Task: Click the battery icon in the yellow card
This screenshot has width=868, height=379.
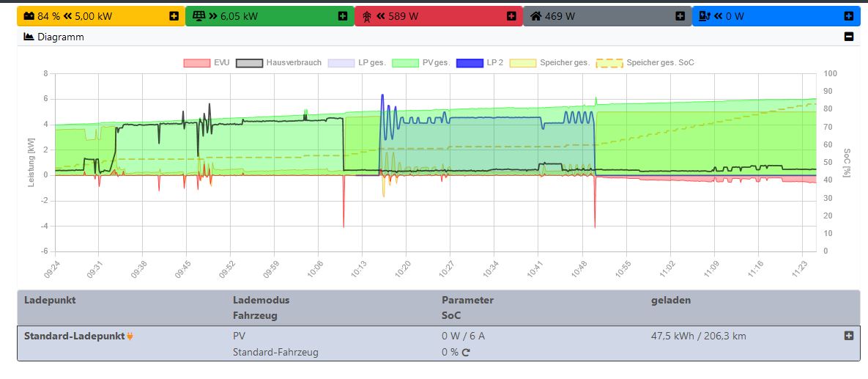Action: [28, 16]
